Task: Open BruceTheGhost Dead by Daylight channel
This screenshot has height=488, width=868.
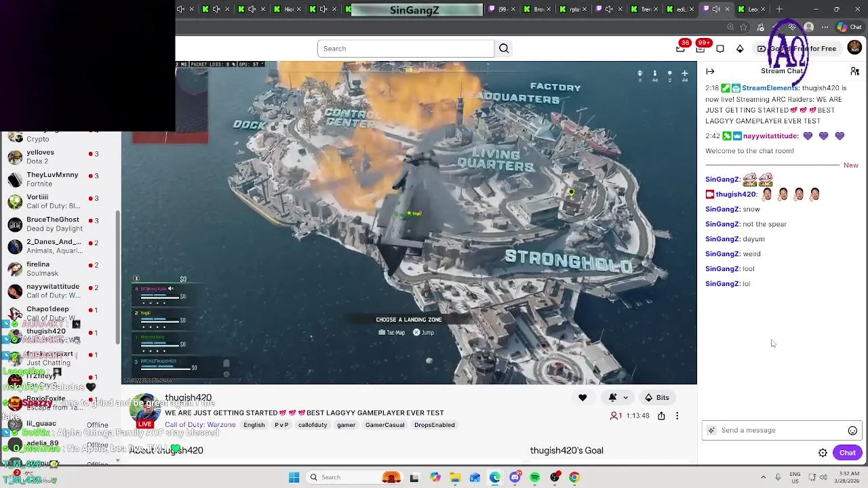Action: point(60,224)
